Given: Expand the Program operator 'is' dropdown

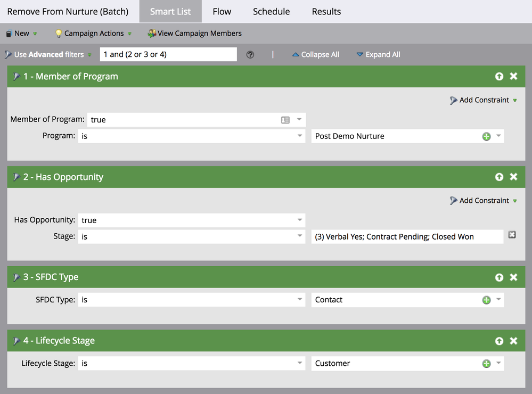Looking at the screenshot, I should tap(300, 136).
